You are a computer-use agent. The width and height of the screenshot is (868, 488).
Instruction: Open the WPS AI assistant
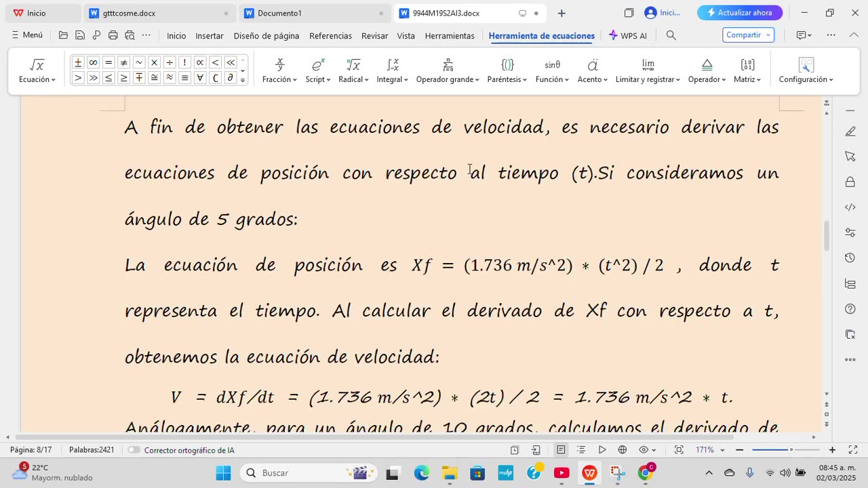pyautogui.click(x=628, y=36)
